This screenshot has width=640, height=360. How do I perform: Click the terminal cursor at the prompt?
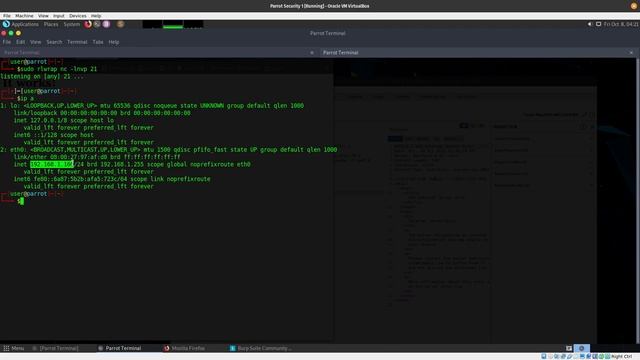point(22,201)
